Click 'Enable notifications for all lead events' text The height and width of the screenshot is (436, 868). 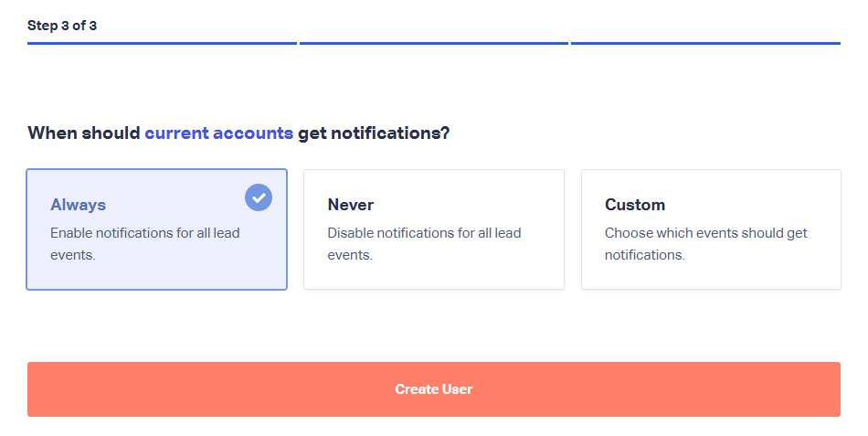[145, 244]
